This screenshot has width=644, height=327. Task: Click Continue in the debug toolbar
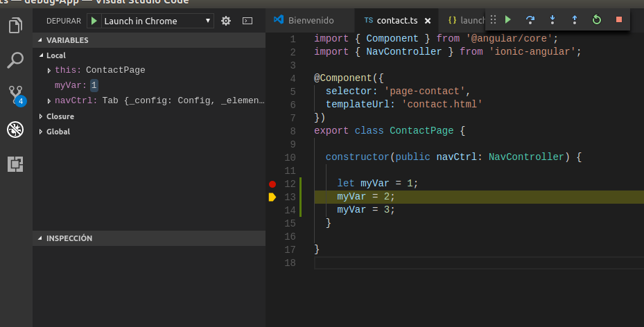508,20
